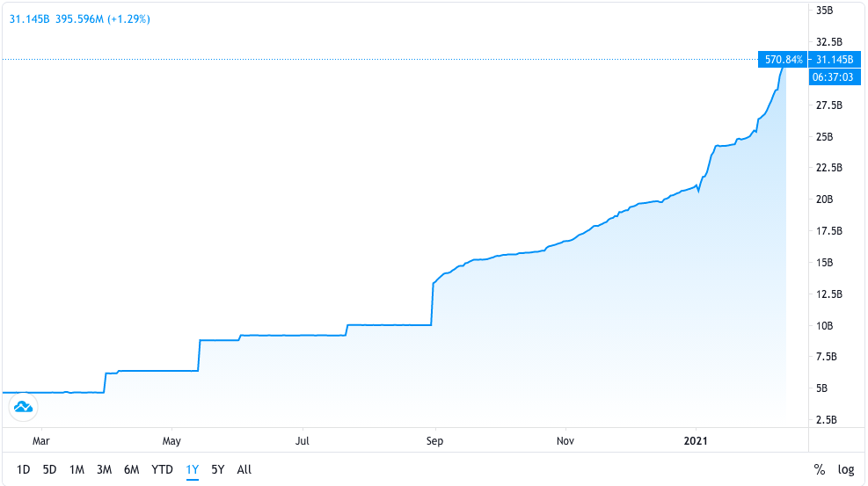Select the active 1Y range
This screenshot has width=868, height=486.
tap(192, 469)
